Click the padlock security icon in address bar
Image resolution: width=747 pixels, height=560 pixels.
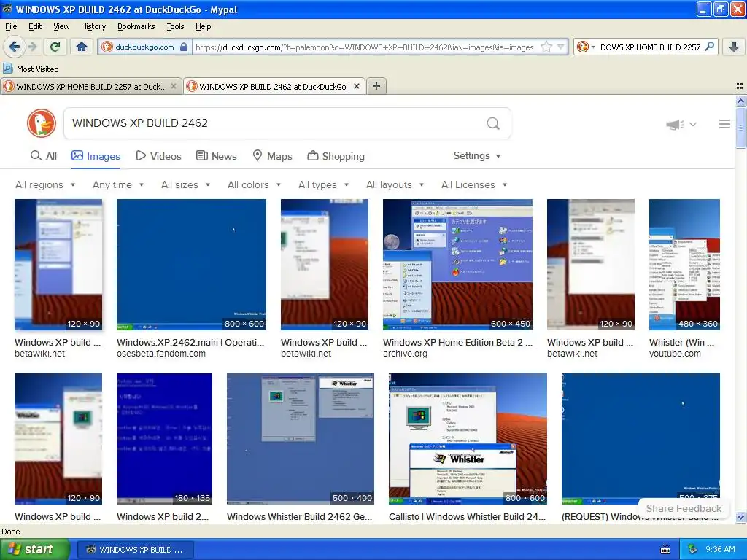pos(184,47)
